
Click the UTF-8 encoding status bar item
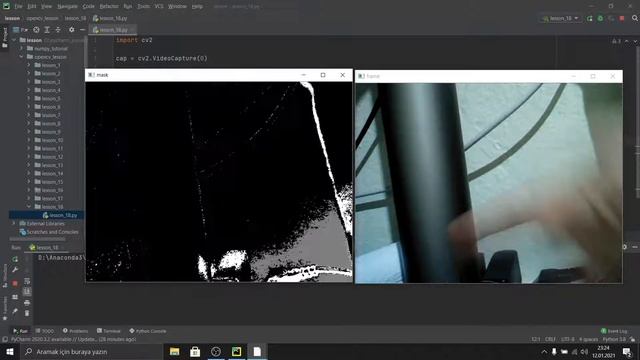[567, 339]
